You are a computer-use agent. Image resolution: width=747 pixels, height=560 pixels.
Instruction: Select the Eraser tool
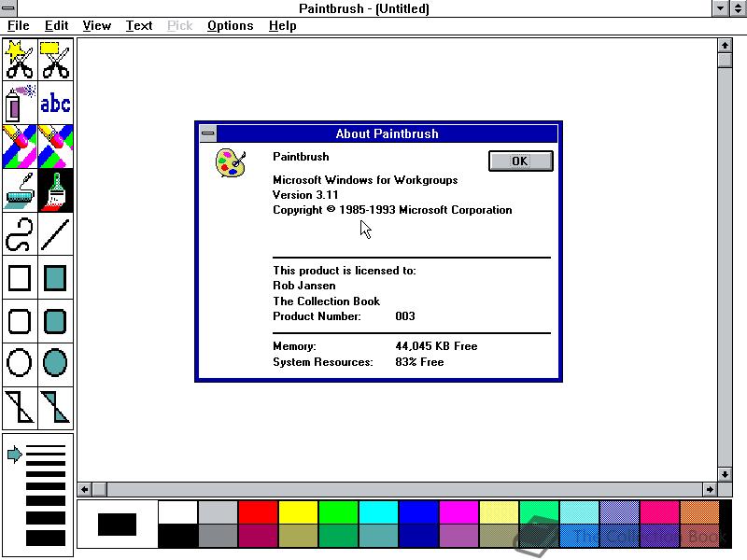[56, 147]
